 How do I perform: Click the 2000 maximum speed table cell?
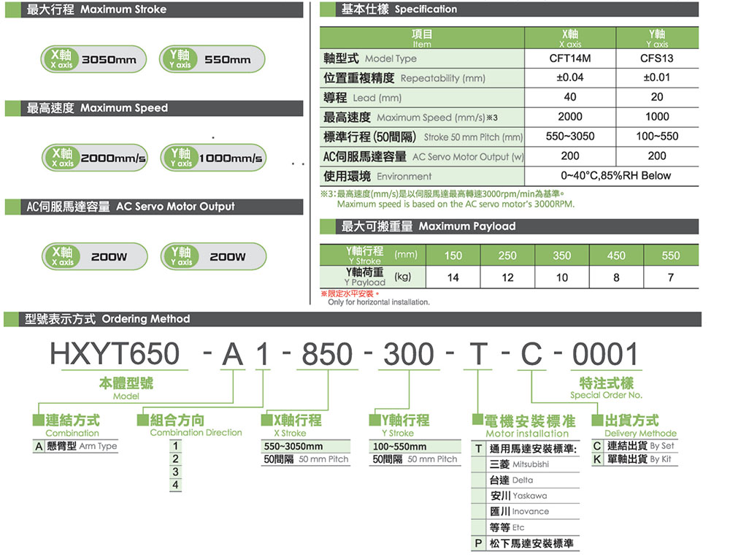[570, 117]
